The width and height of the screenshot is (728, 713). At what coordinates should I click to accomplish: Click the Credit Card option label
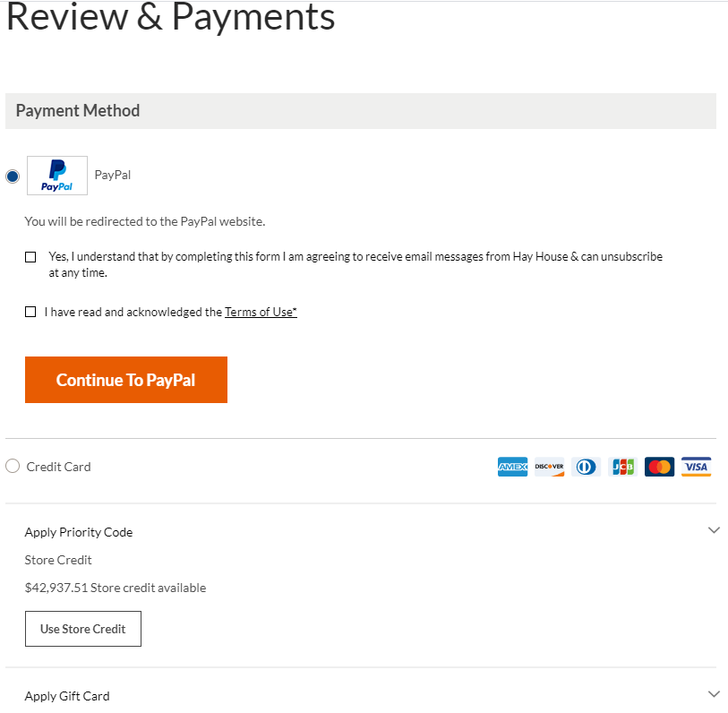pyautogui.click(x=59, y=467)
